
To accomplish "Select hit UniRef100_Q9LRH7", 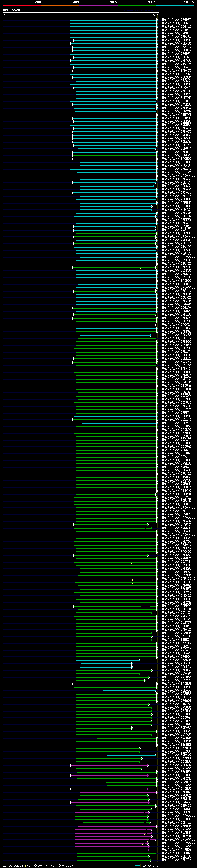I will pyautogui.click(x=176, y=84).
